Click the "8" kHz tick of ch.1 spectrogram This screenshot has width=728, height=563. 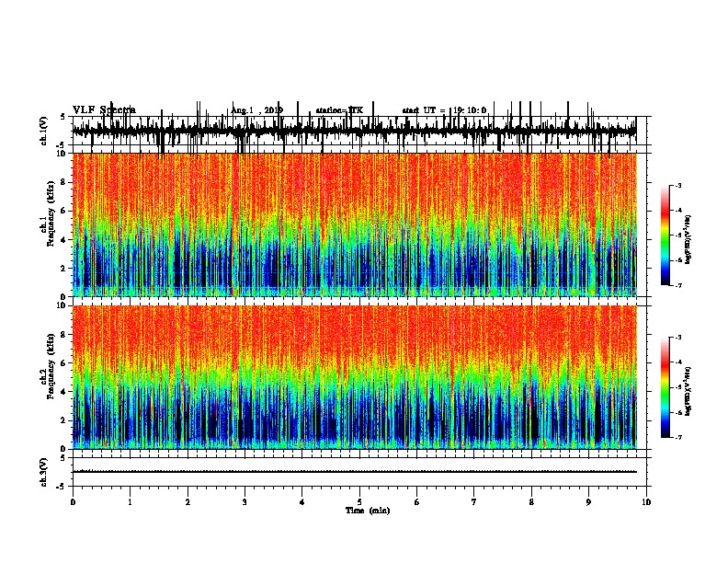click(63, 182)
